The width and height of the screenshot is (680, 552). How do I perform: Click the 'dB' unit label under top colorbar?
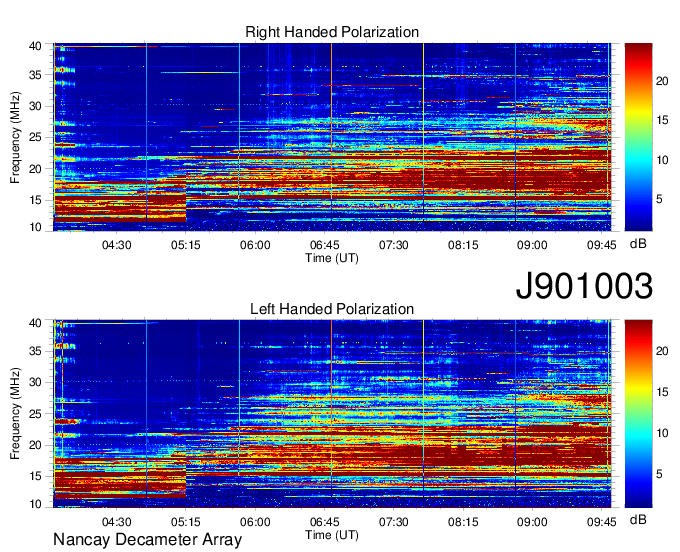(x=638, y=244)
